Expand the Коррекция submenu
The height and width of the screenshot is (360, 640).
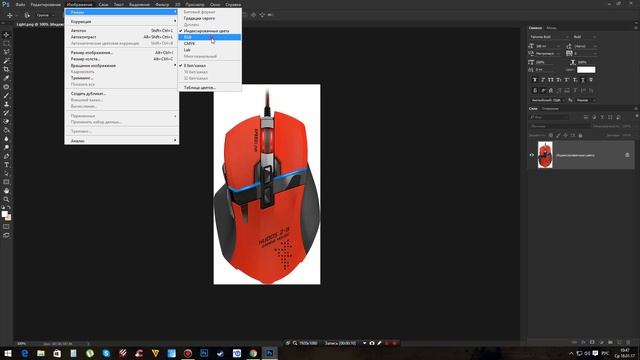pos(122,22)
